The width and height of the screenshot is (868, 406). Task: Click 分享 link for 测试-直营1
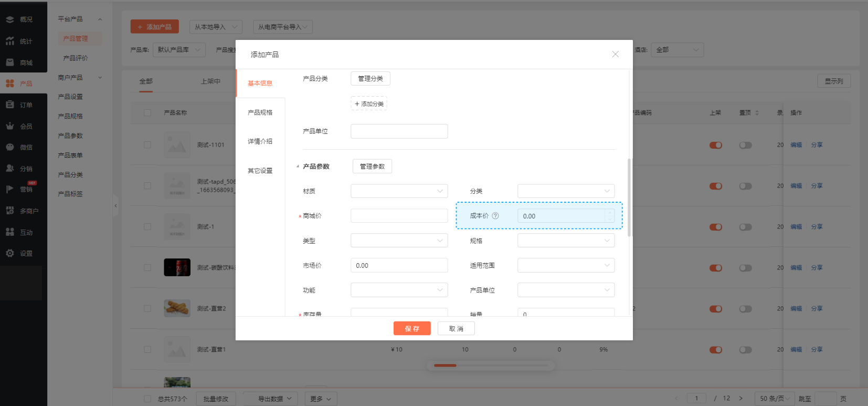(x=817, y=350)
